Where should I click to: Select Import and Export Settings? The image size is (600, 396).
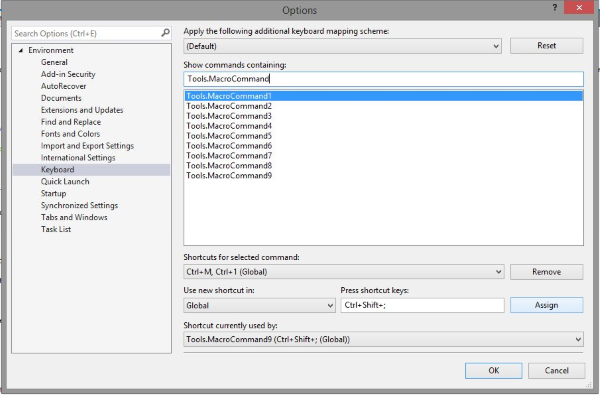pyautogui.click(x=87, y=146)
